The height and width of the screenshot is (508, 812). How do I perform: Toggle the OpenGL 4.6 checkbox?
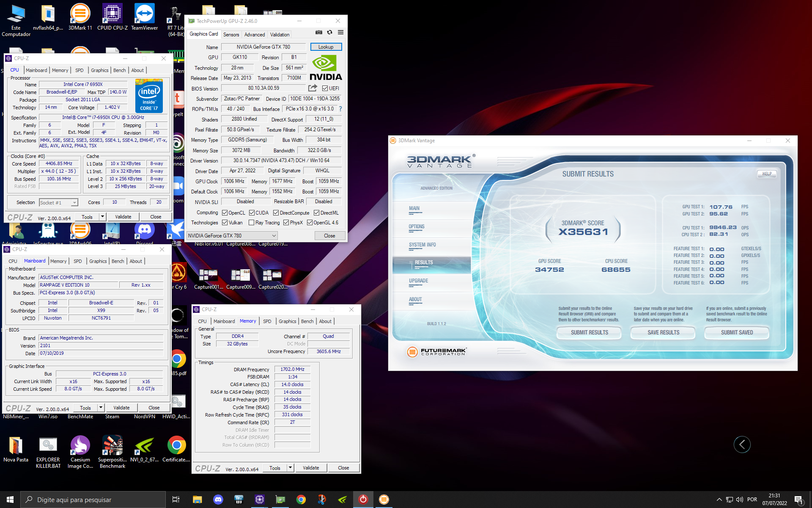(310, 223)
